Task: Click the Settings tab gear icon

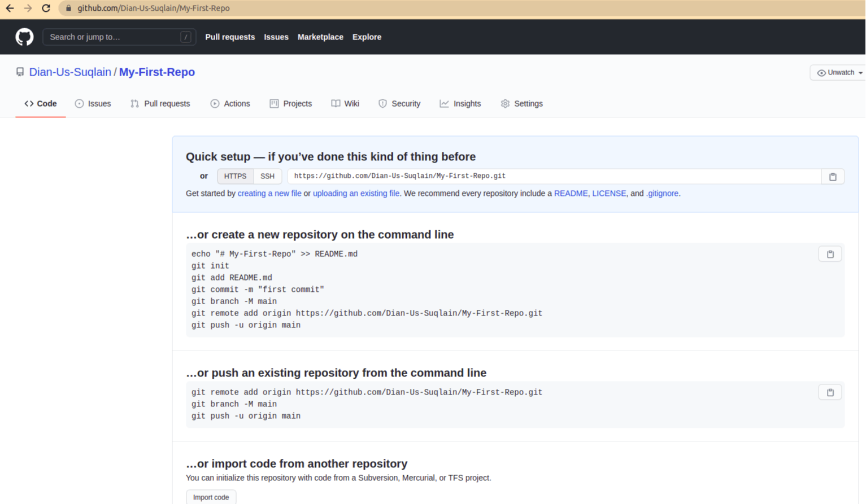Action: [505, 104]
